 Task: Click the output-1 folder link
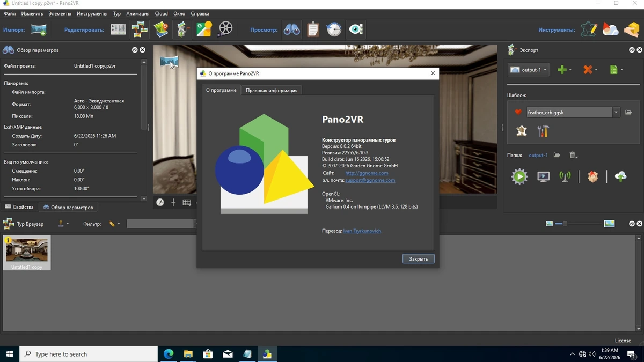click(x=538, y=155)
